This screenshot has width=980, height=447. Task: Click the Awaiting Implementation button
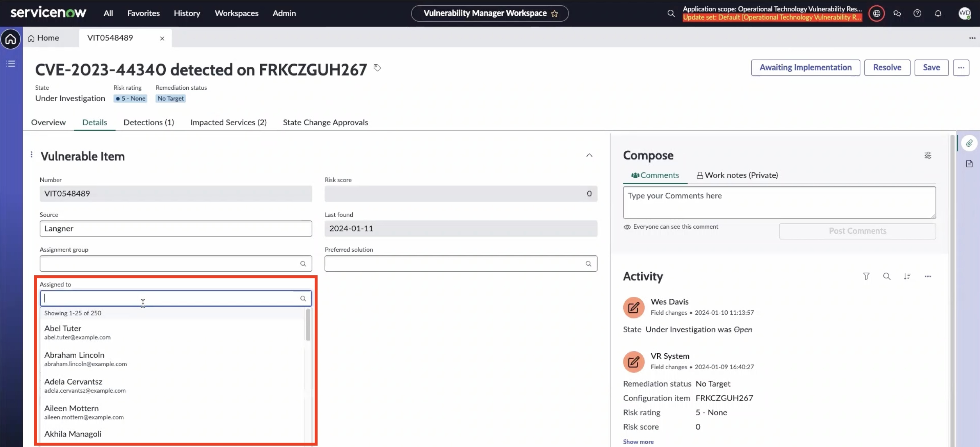(805, 67)
